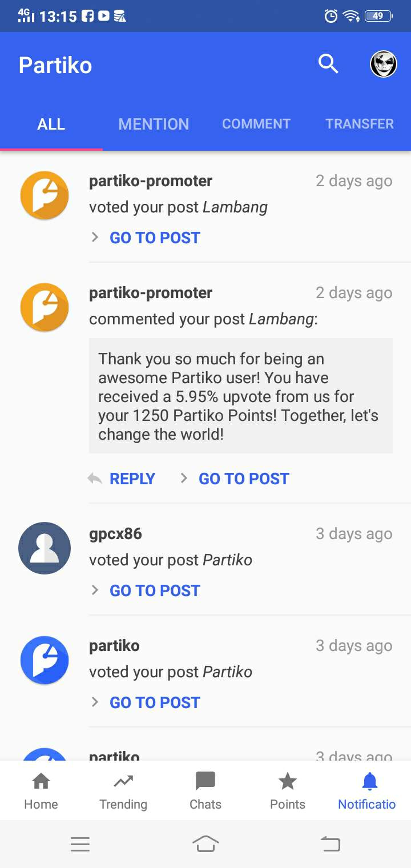Screen dimensions: 411x868
Task: Open Home via the house icon
Action: click(x=41, y=781)
